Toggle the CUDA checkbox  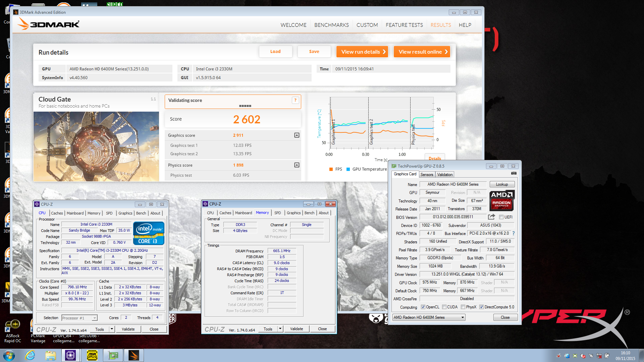coord(444,307)
